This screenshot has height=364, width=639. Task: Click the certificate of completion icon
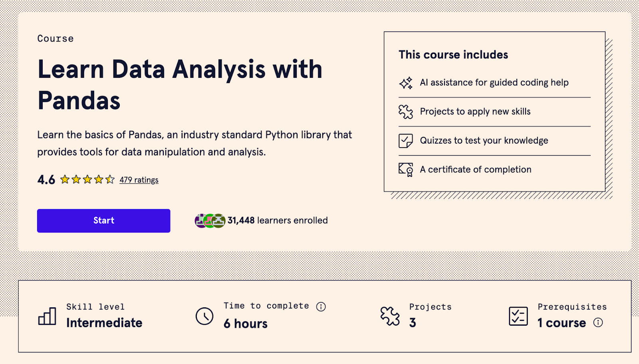point(406,170)
